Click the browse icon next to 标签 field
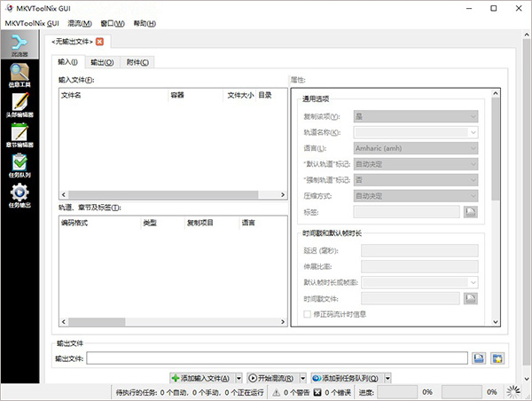 click(x=471, y=211)
